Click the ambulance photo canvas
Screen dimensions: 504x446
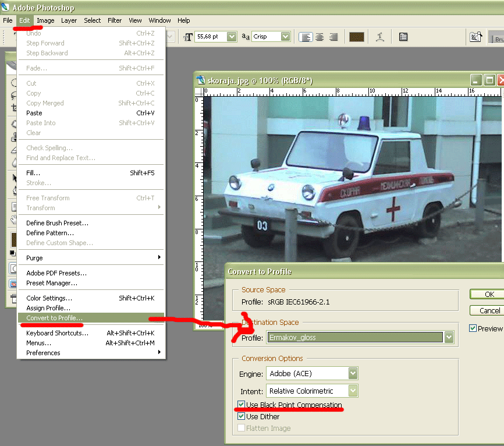point(352,179)
